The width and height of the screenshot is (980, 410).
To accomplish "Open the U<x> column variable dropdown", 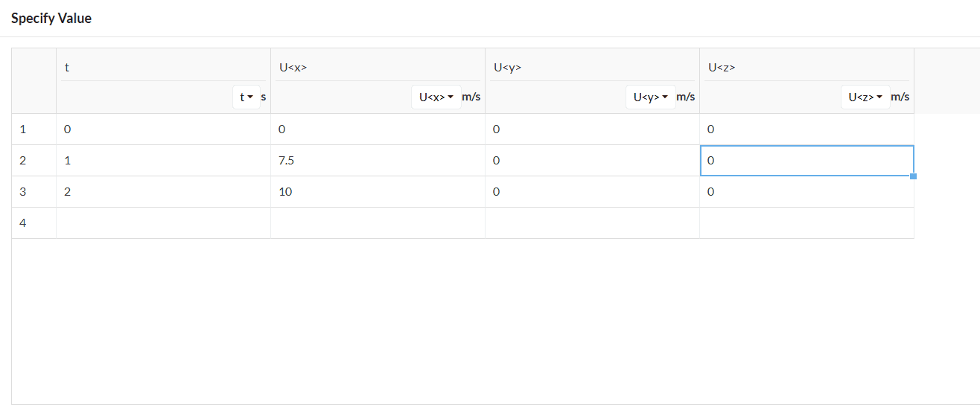I will [x=436, y=97].
